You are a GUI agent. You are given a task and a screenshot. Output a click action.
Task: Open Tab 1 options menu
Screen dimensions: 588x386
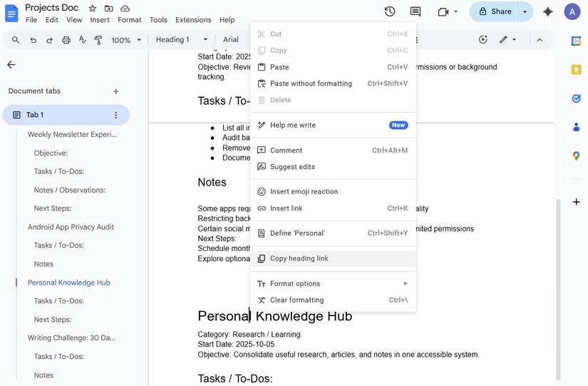click(x=116, y=115)
